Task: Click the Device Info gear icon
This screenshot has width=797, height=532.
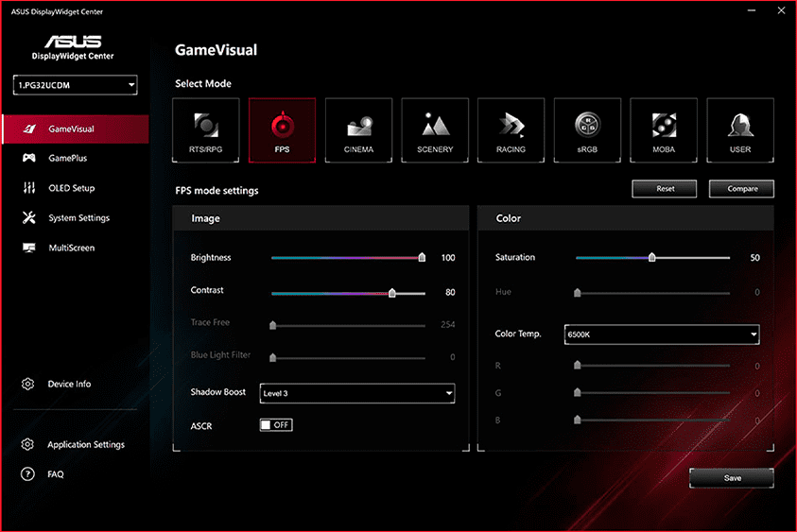Action: tap(28, 385)
